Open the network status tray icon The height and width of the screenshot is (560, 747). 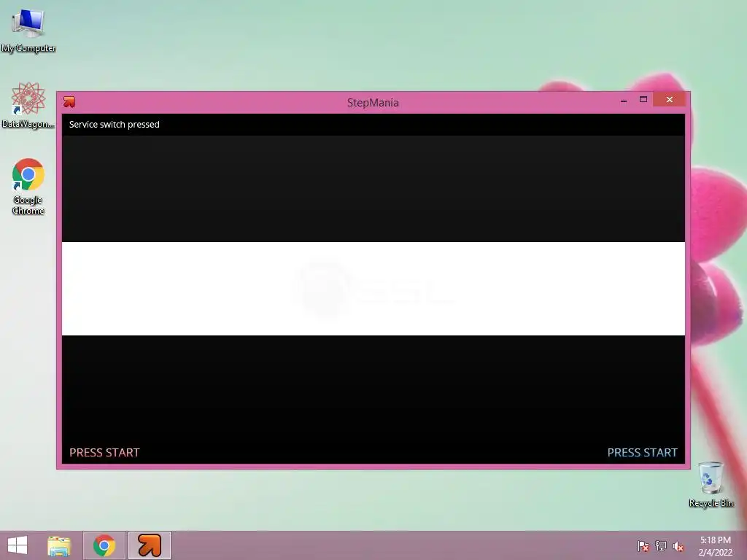661,546
